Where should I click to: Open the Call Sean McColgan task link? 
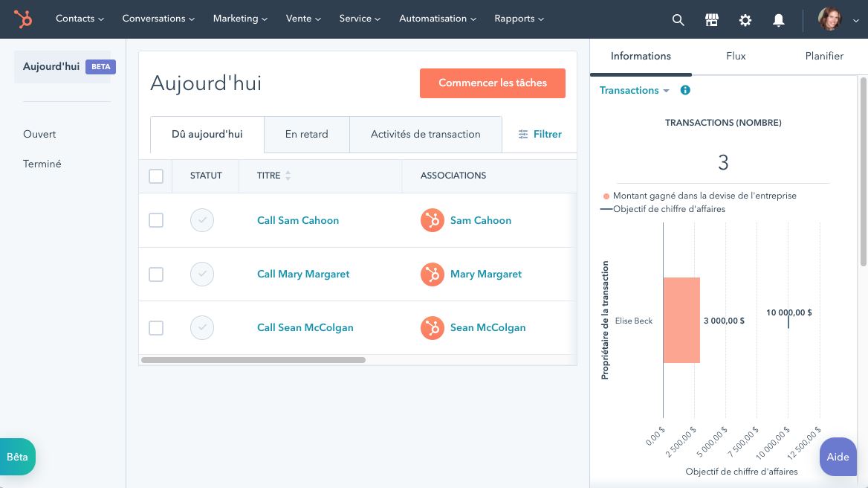305,328
